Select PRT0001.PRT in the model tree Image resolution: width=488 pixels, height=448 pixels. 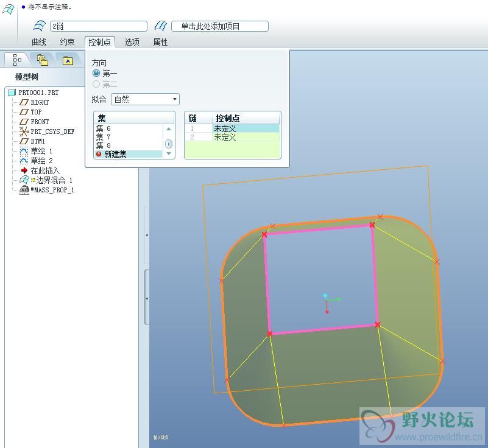pos(38,93)
